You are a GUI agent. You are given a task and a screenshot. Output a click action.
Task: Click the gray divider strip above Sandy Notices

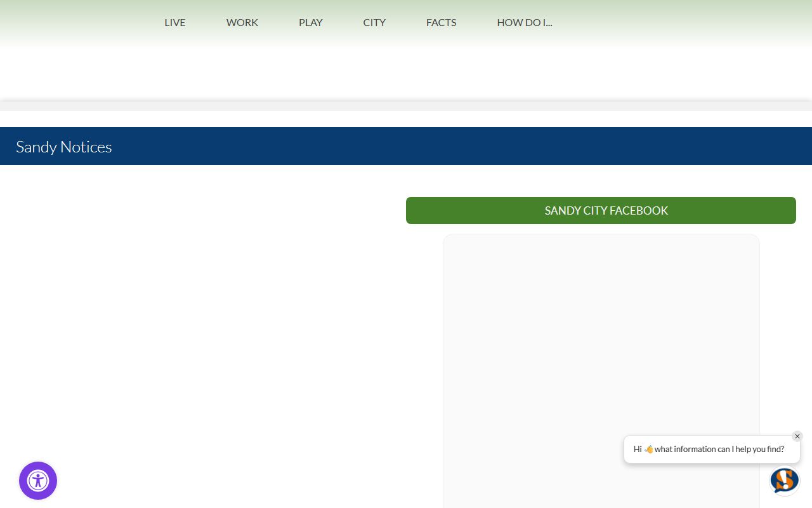click(406, 106)
